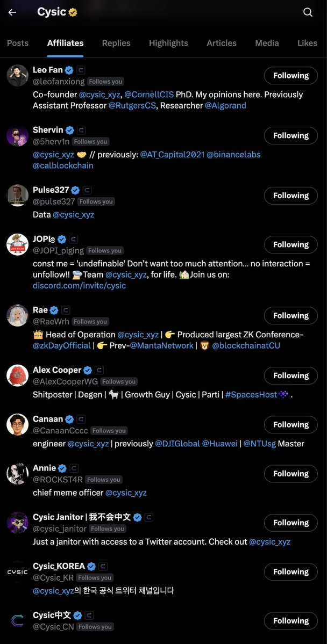Viewport: 327px width, 644px height.
Task: Follow the @MantaNetwork mention in Rae's bio
Action: point(161,345)
